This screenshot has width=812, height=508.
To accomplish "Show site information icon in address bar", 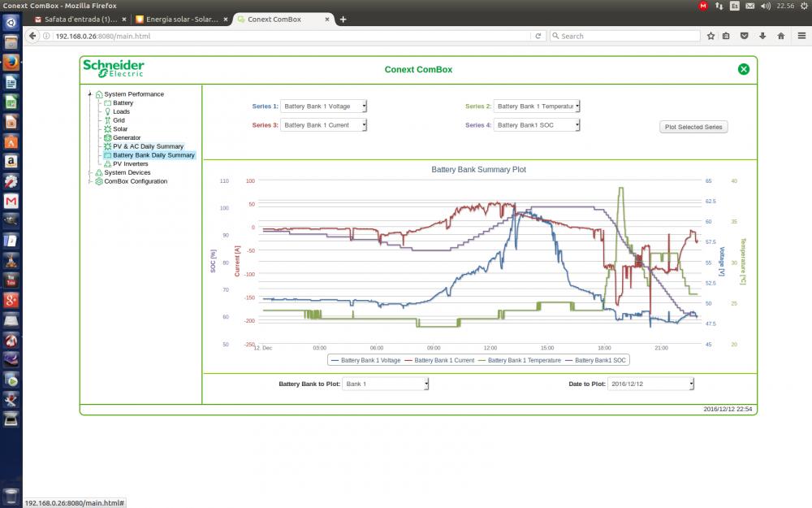I will tap(46, 36).
